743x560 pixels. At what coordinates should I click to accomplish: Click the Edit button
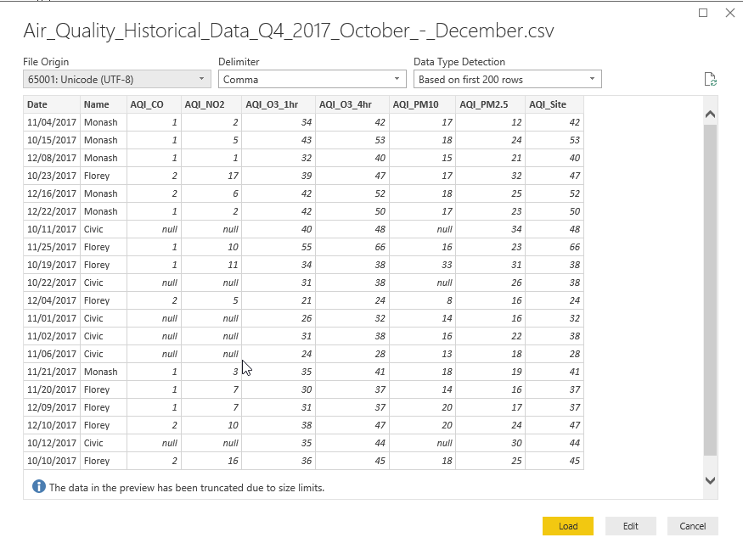click(x=630, y=526)
